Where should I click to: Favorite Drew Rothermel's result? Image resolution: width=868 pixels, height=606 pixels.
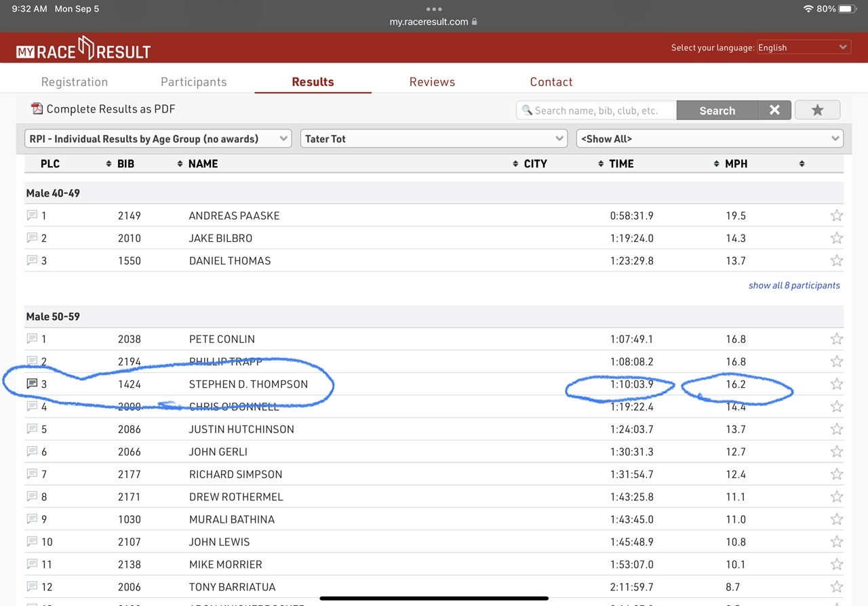(x=837, y=497)
